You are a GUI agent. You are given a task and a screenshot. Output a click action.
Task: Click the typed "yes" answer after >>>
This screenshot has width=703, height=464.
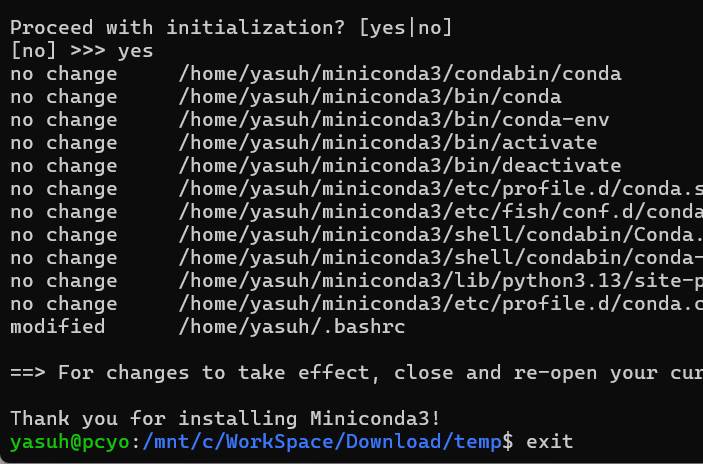point(135,50)
